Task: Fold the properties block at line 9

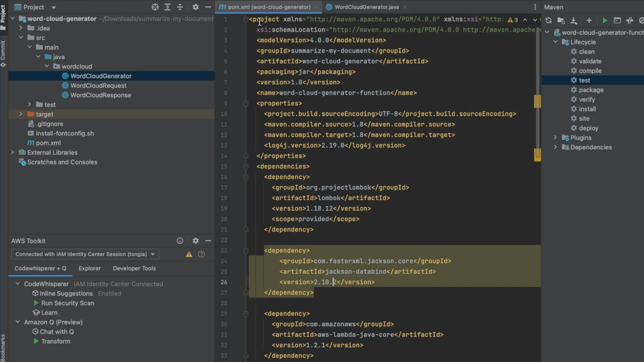Action: 246,103
